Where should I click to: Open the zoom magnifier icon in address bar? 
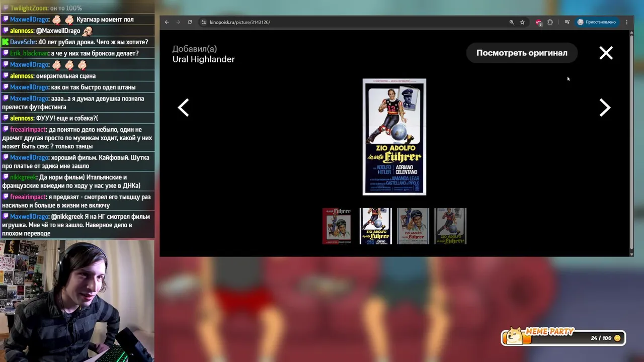(512, 22)
